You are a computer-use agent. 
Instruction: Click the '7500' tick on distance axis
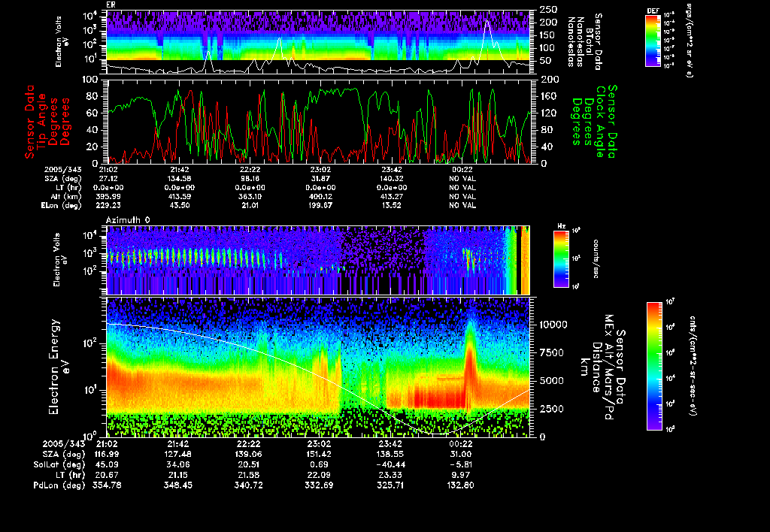[551, 352]
